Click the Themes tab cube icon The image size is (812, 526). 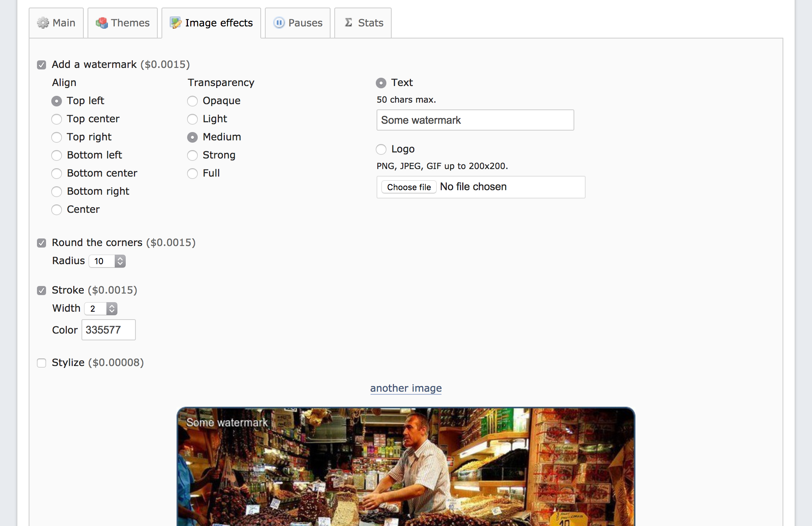pyautogui.click(x=101, y=23)
